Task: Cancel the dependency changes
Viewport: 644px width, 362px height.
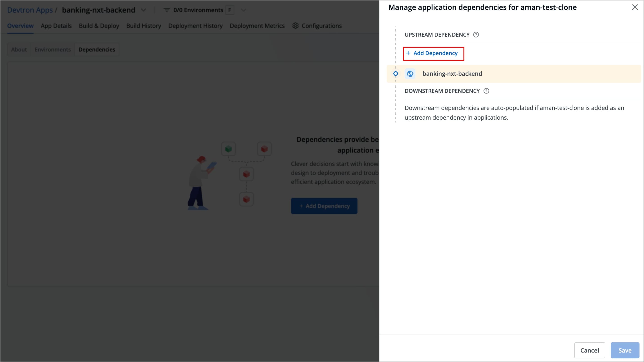Action: pyautogui.click(x=589, y=350)
